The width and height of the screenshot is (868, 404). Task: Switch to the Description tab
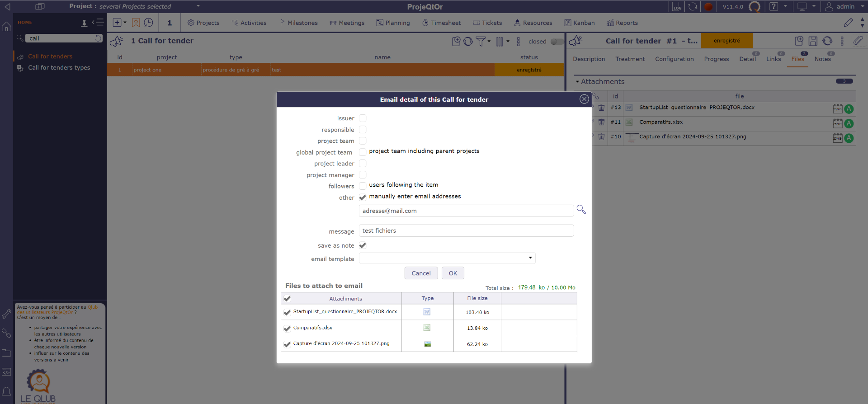click(589, 59)
